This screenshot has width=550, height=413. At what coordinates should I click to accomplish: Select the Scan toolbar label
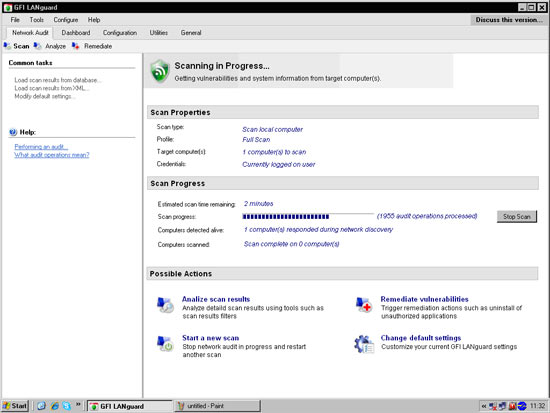(21, 46)
